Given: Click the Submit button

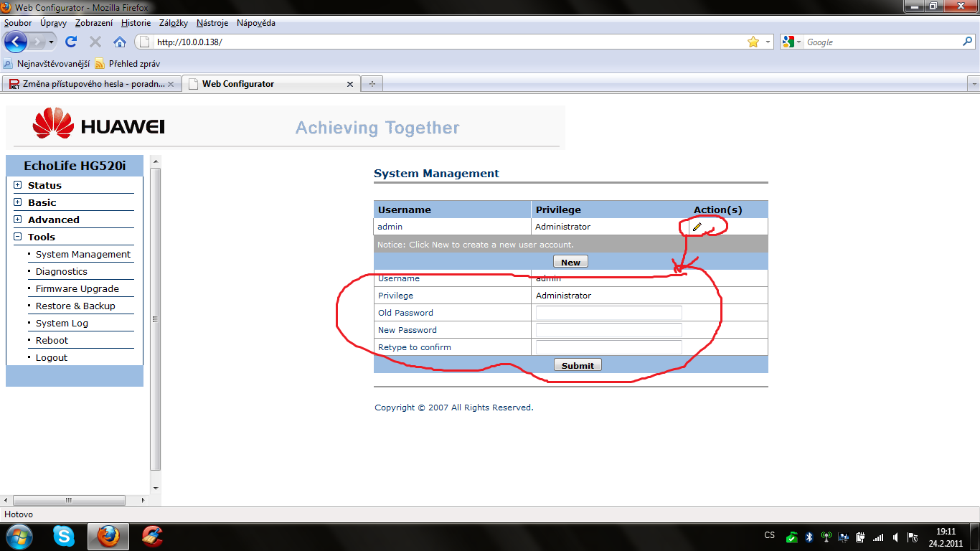Looking at the screenshot, I should point(578,365).
